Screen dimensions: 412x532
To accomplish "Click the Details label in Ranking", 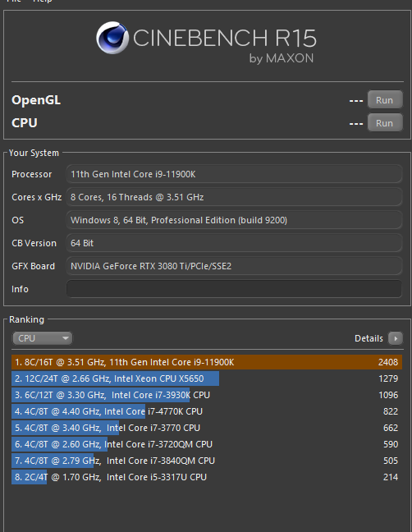I will pyautogui.click(x=369, y=338).
